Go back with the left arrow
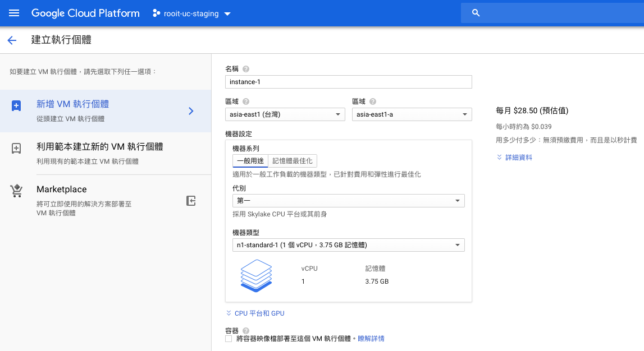 click(12, 40)
